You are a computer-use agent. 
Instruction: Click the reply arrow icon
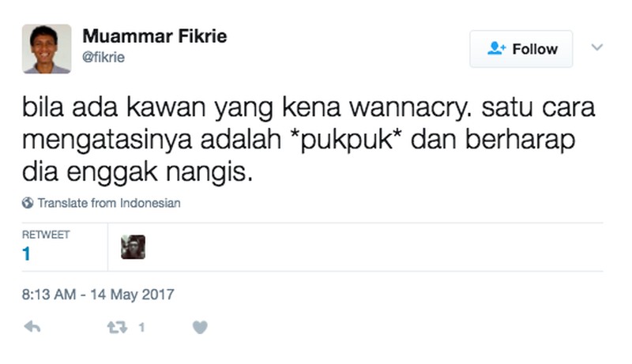point(32,327)
